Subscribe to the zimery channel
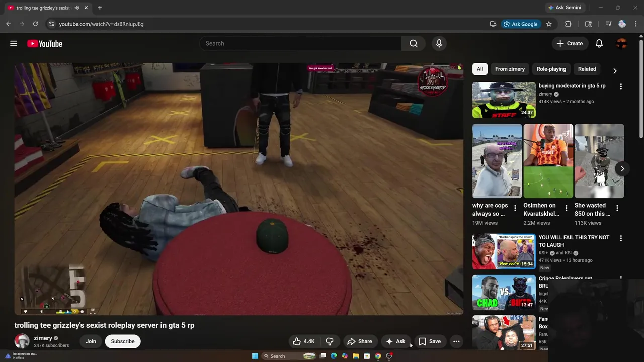 point(123,341)
